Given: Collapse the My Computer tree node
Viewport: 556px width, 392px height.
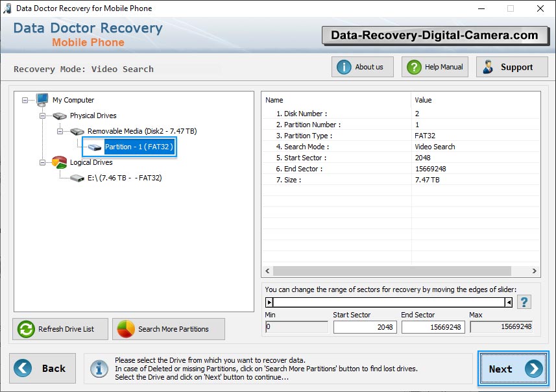Looking at the screenshot, I should coord(25,101).
